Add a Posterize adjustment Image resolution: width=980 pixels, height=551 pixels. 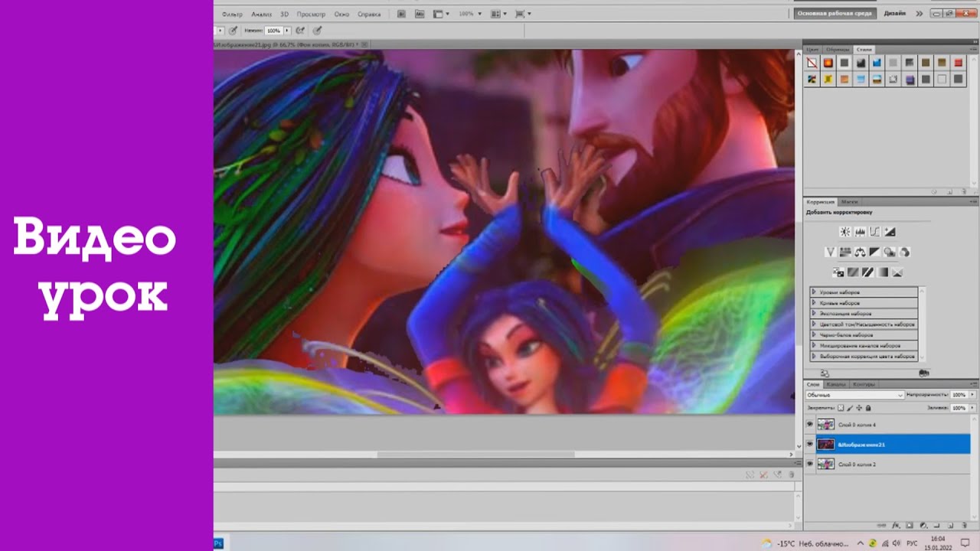853,272
